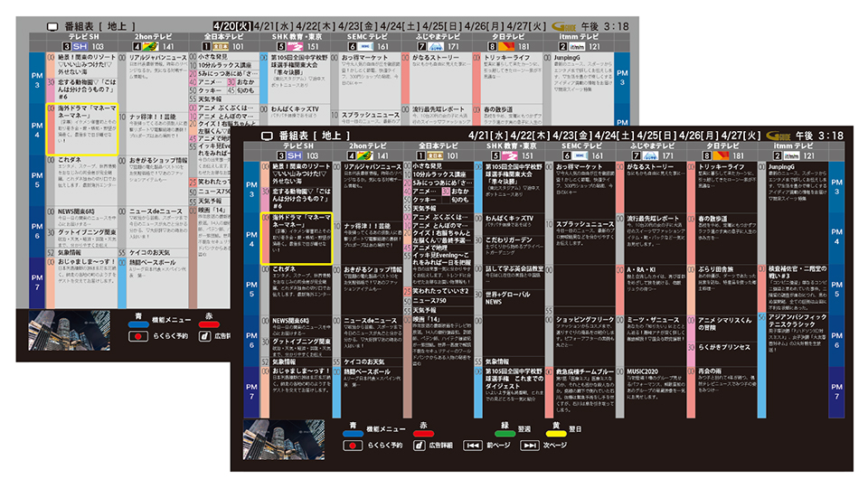
Task: Click the 次ページ next page icon
Action: 531,446
